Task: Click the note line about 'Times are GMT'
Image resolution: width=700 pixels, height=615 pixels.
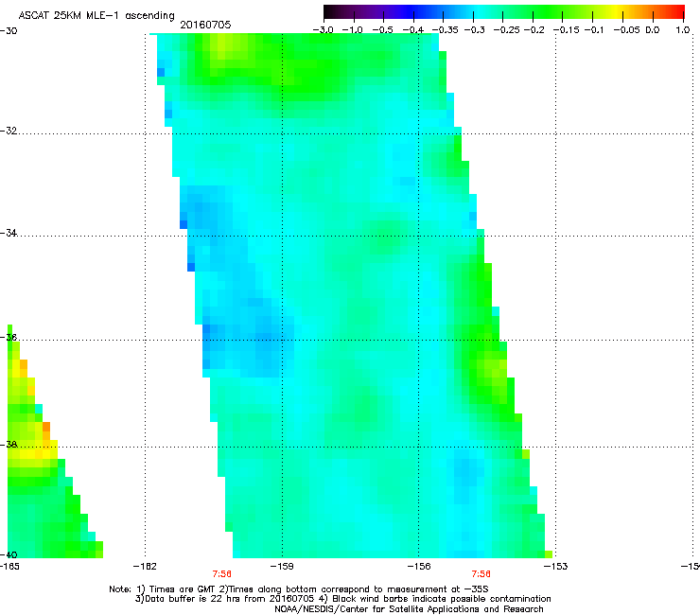Action: 299,589
